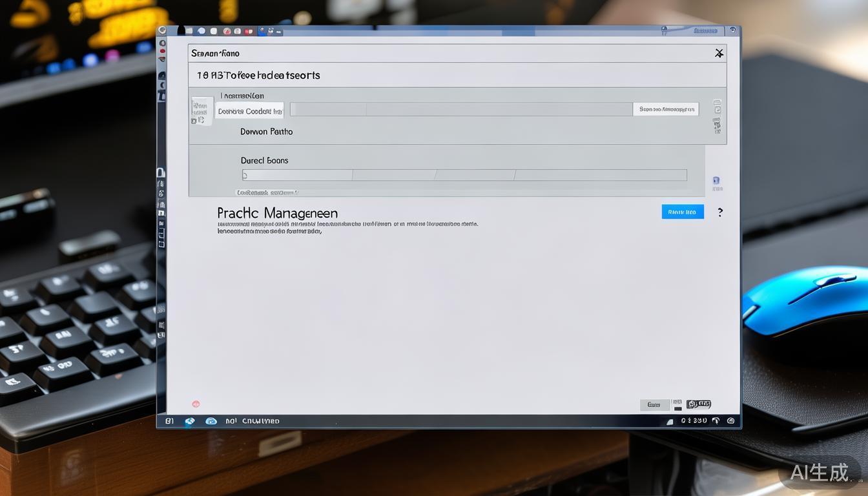Click the segmented bar under Direct Boons
The height and width of the screenshot is (496, 868).
click(464, 175)
